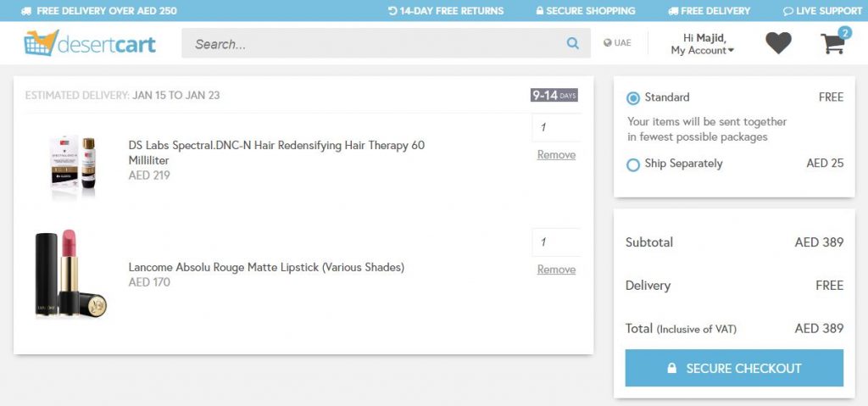
Task: Click the DS Labs product thumbnail
Action: tap(73, 166)
